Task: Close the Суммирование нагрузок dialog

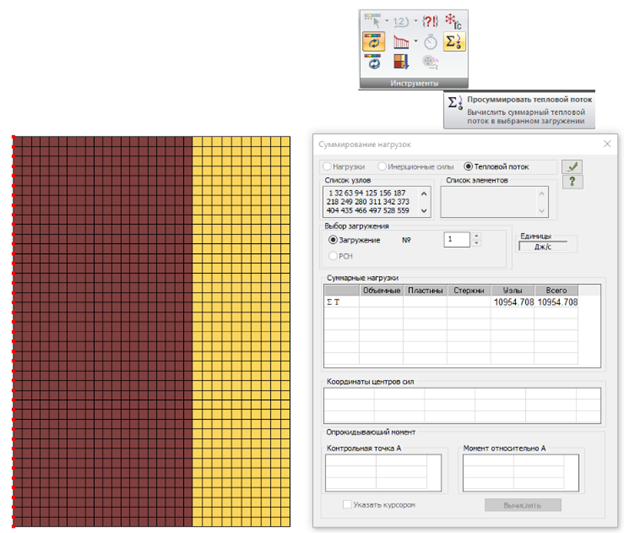Action: (606, 144)
